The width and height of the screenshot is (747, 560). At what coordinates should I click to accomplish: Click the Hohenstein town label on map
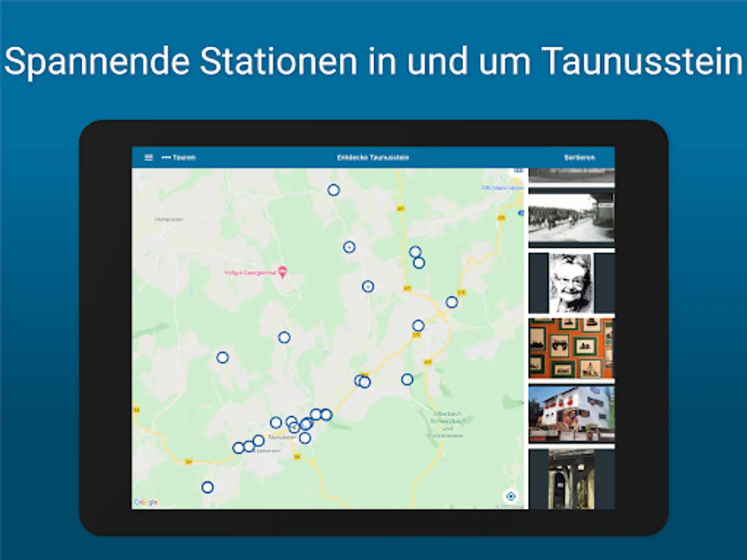(168, 219)
